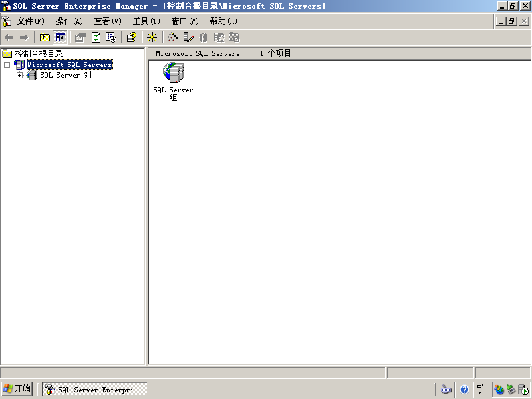
Task: Open the 文件(F) menu
Action: [31, 21]
